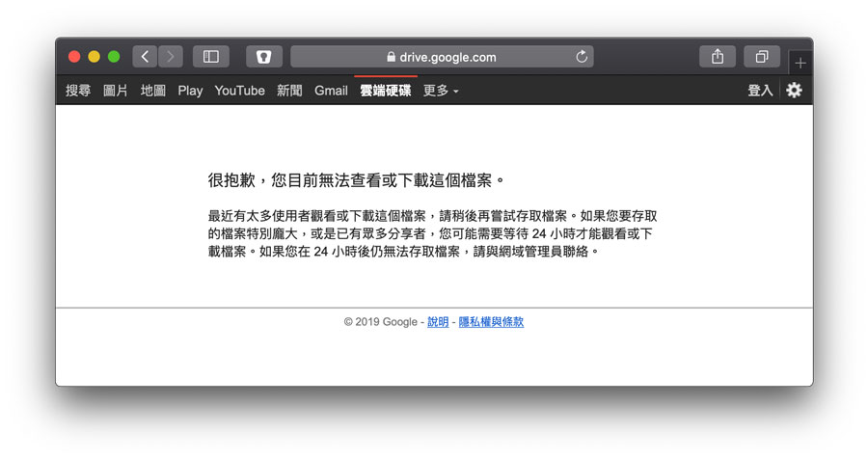Image resolution: width=868 pixels, height=459 pixels.
Task: Expand the 更多 dropdown
Action: pos(441,91)
